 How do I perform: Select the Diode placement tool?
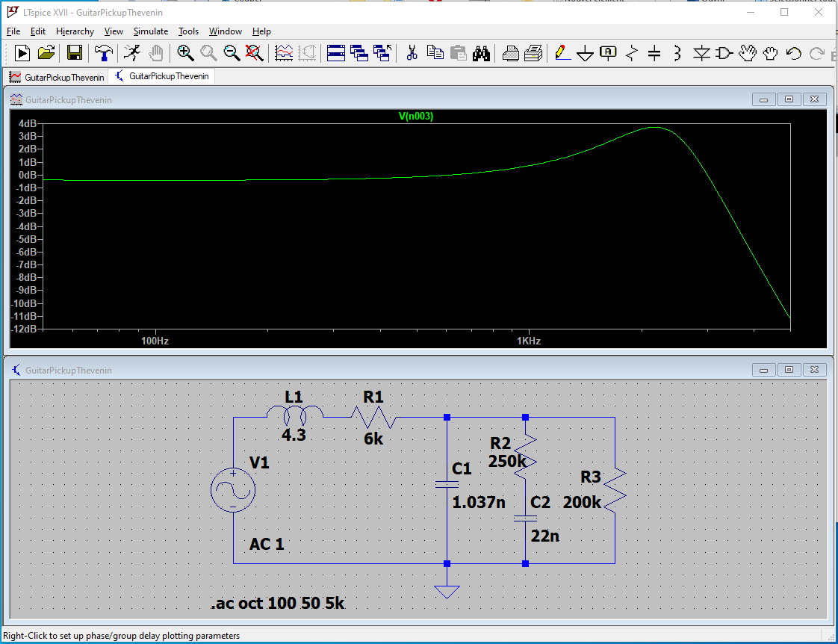tap(701, 53)
